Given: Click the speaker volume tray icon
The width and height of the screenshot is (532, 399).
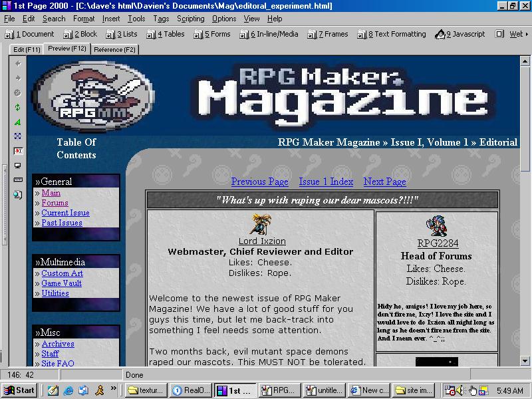Looking at the screenshot, I should (460, 390).
